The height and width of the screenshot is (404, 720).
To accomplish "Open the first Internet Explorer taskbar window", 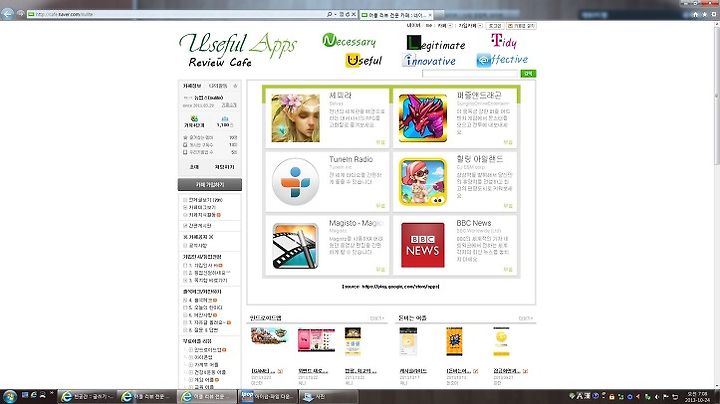I will click(87, 396).
